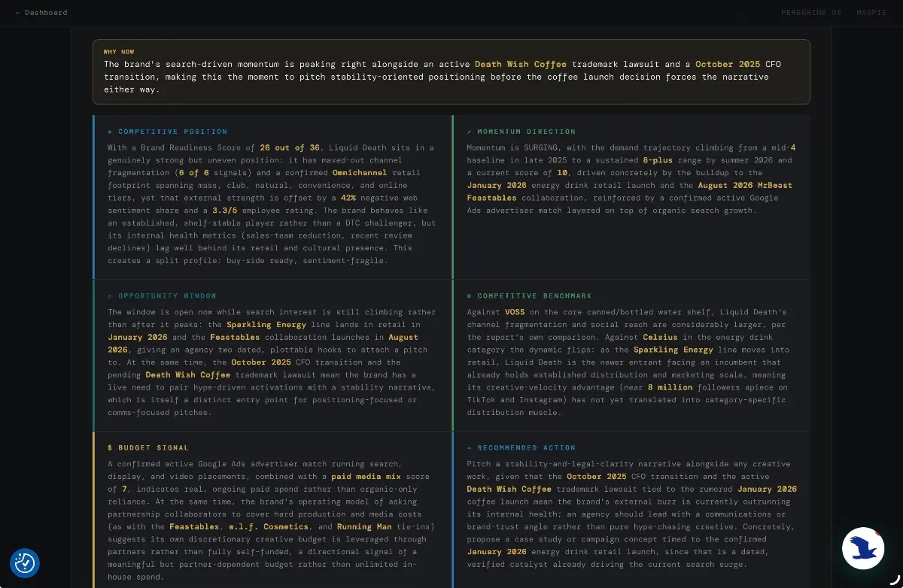Click the PEREGRINE OS · MAGPIE label
This screenshot has width=903, height=588.
tap(835, 13)
